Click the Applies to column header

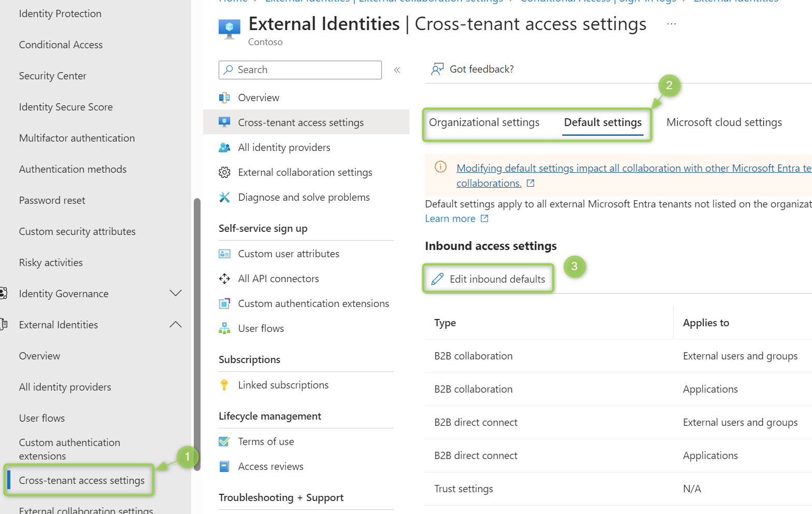(x=706, y=323)
